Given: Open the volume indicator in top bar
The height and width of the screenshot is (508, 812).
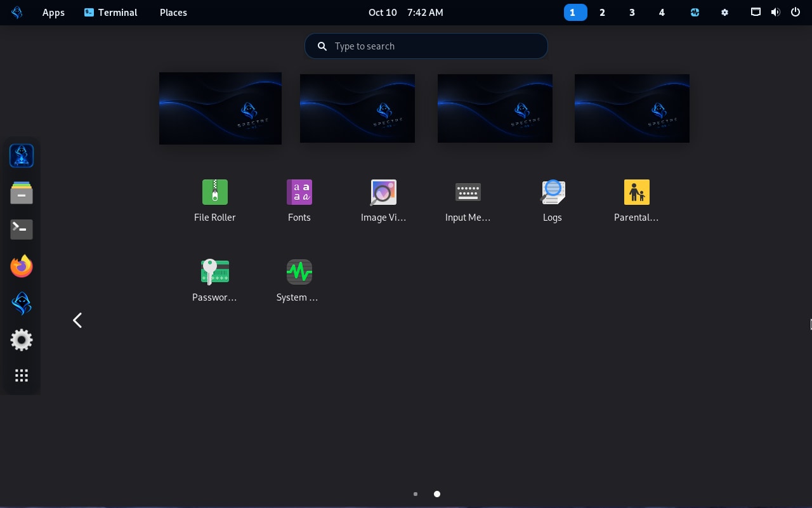Looking at the screenshot, I should point(775,12).
